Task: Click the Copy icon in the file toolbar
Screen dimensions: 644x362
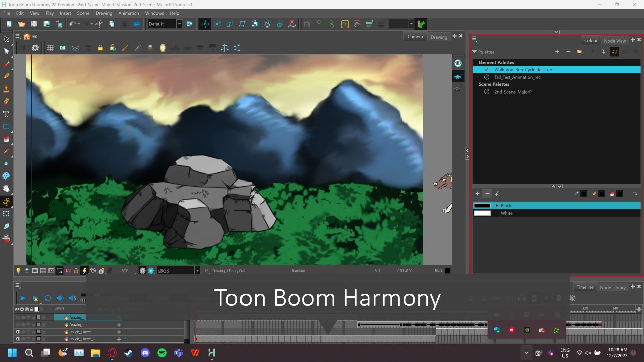Action: tap(111, 24)
